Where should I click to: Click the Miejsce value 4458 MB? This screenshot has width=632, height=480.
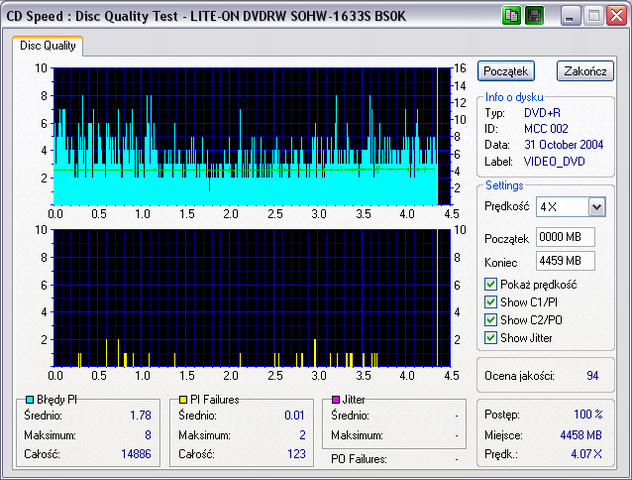point(581,435)
